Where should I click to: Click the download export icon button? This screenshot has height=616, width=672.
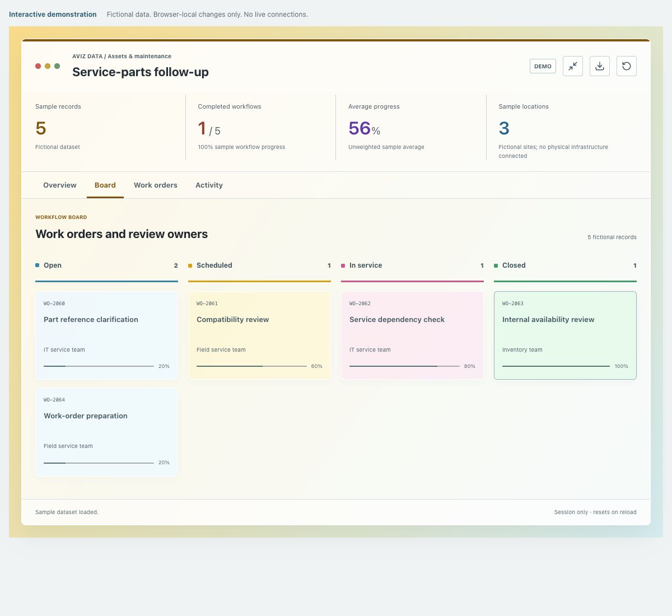tap(600, 66)
